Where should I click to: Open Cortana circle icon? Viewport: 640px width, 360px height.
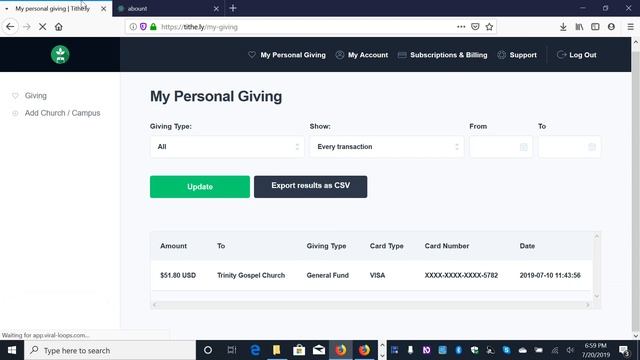pos(208,350)
